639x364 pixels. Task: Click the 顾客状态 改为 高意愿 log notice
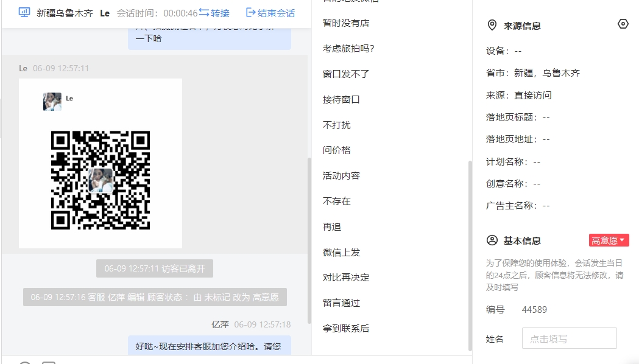(155, 297)
